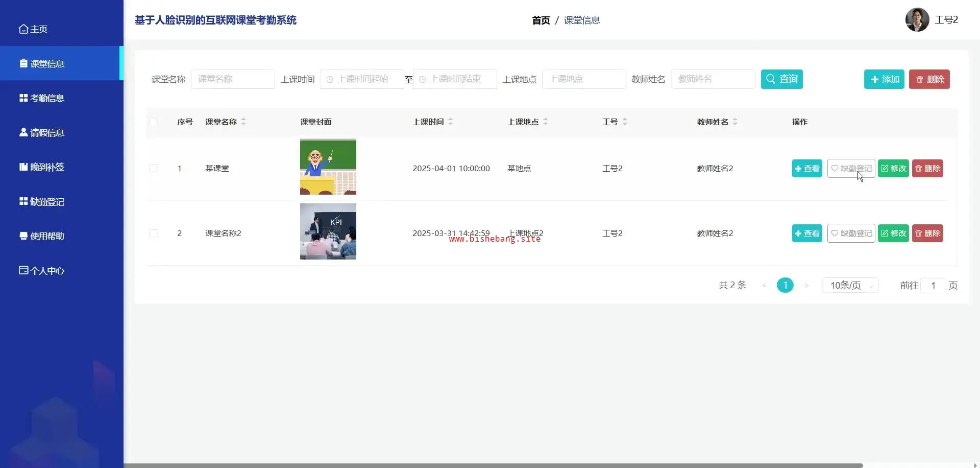Click the 首页 breadcrumb link
Viewport: 980px width, 468px height.
click(x=541, y=20)
